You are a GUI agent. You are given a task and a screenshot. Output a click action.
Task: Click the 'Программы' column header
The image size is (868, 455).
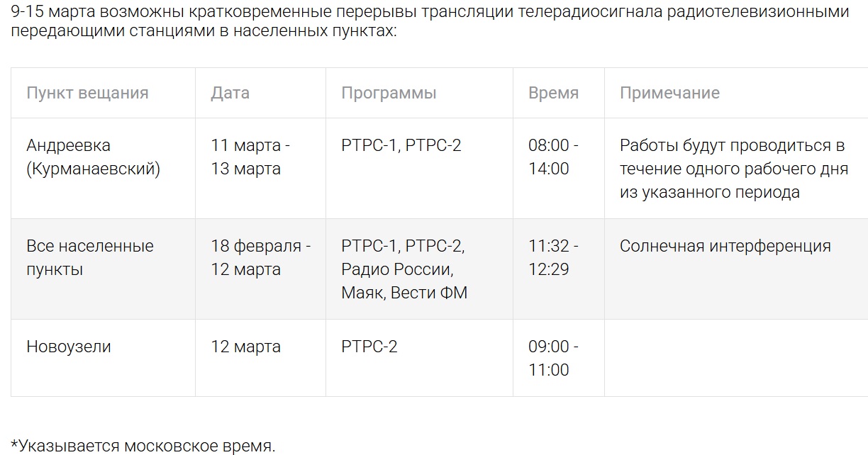point(389,93)
